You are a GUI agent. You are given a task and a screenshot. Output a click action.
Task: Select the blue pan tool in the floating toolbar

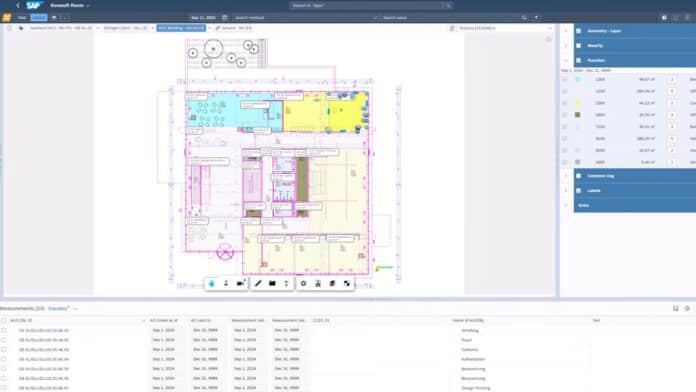tap(212, 283)
